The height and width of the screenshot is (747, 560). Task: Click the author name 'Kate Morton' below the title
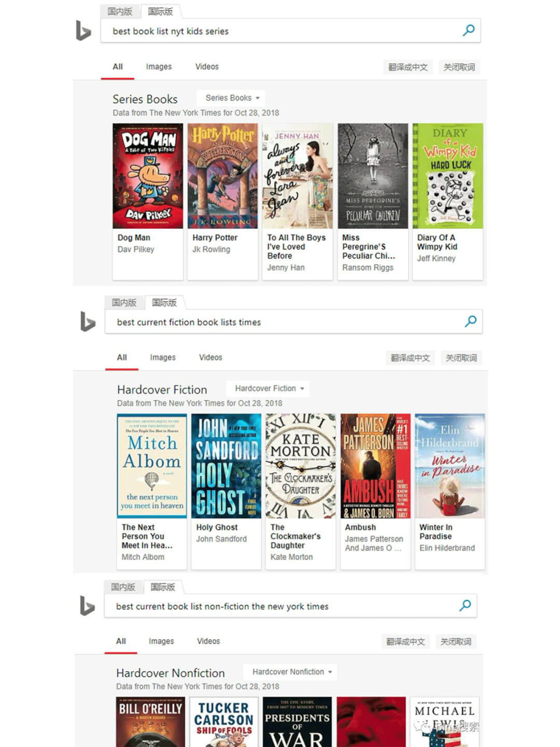291,557
